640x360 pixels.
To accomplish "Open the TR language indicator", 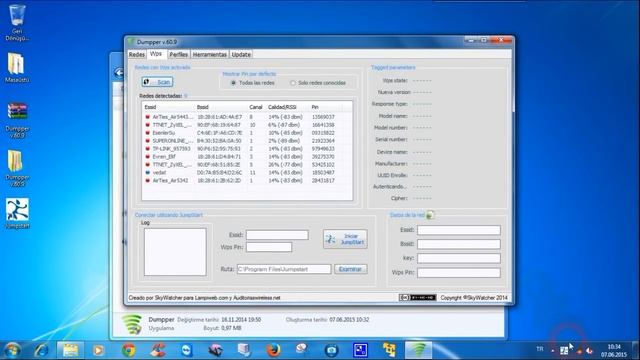I will [540, 349].
